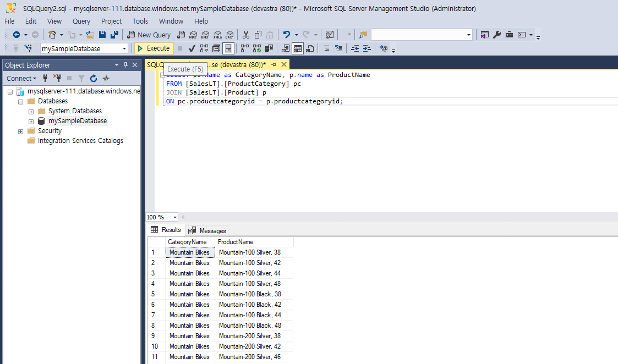This screenshot has height=364, width=618.
Task: Expand the Security folder node
Action: (x=20, y=131)
